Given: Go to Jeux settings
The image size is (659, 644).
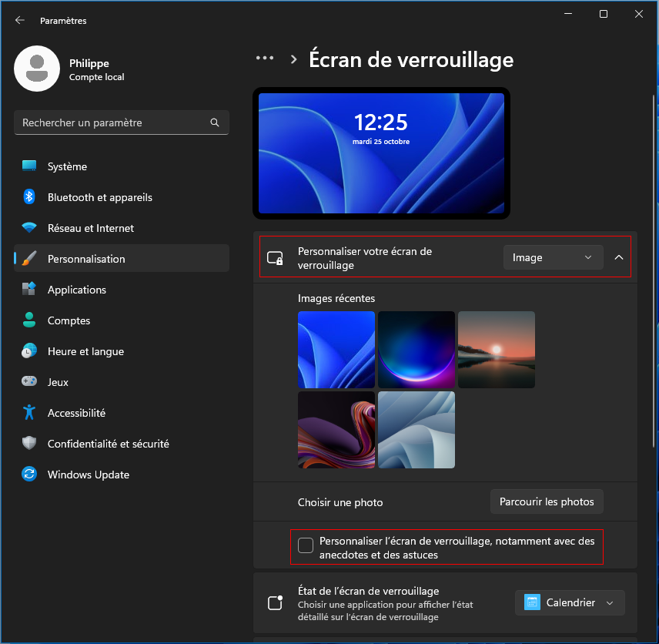Looking at the screenshot, I should [x=122, y=381].
